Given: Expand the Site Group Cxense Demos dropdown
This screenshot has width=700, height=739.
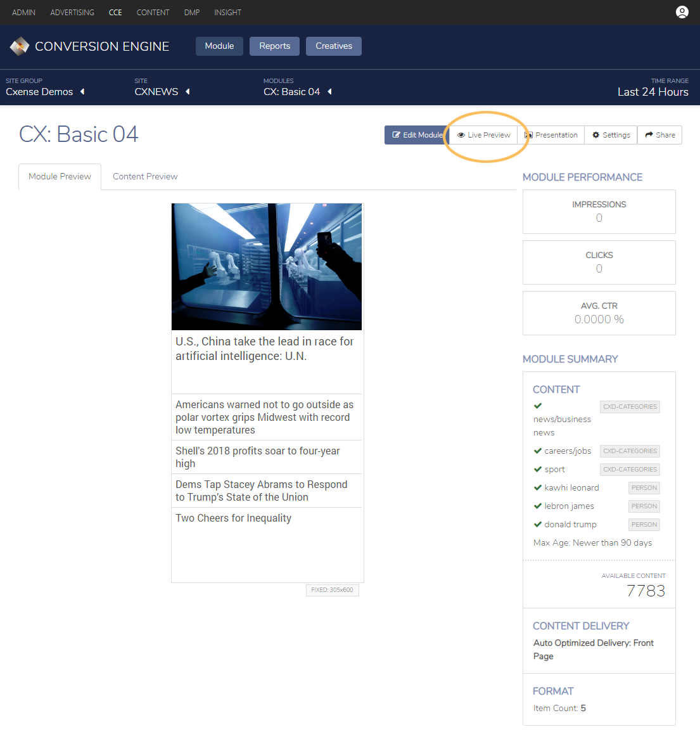Looking at the screenshot, I should tap(82, 91).
